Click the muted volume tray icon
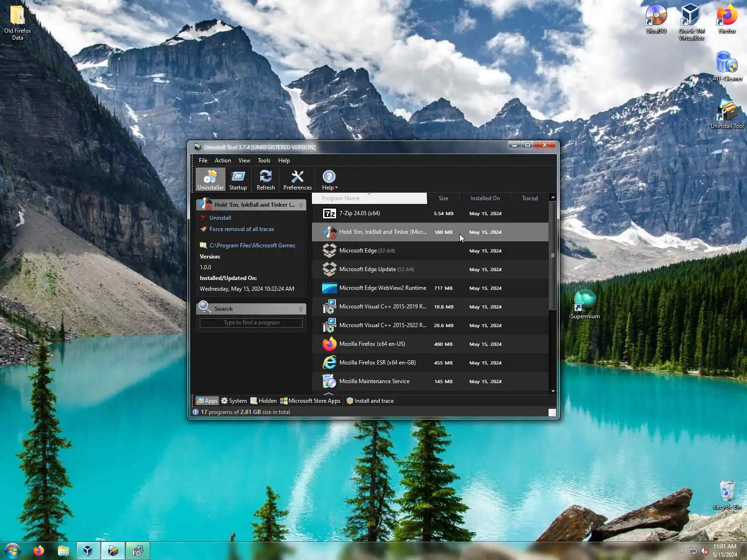 (705, 551)
